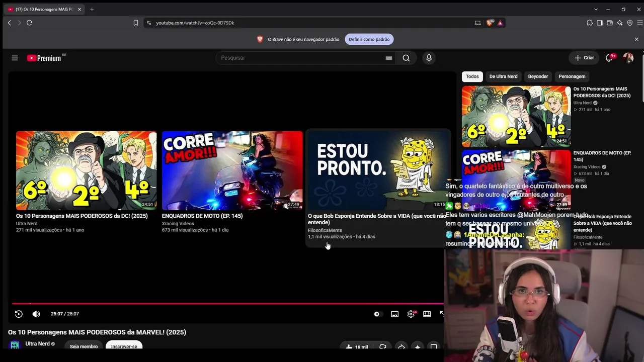Share the video
This screenshot has height=362, width=644.
point(401,347)
